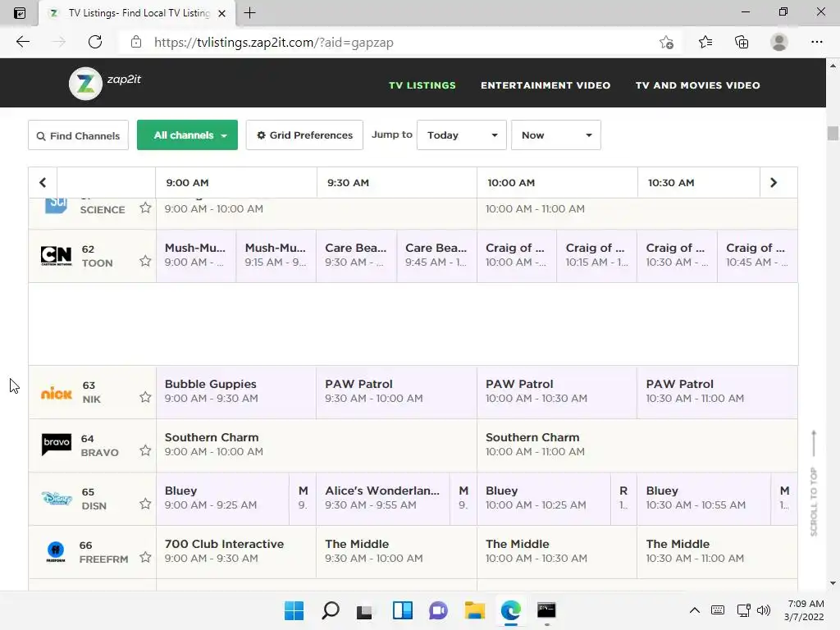Image resolution: width=840 pixels, height=630 pixels.
Task: Go to earlier times with left arrow
Action: (x=43, y=183)
